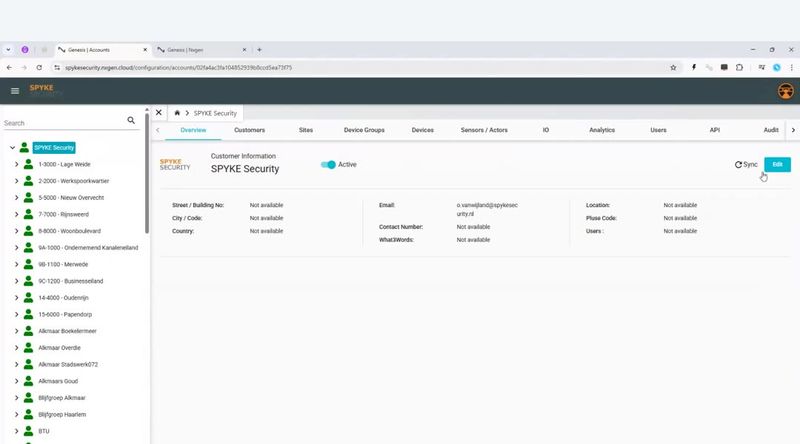
Task: Expand 9A-1000 - Ondernemend Kanaleneiland node
Action: tap(16, 248)
